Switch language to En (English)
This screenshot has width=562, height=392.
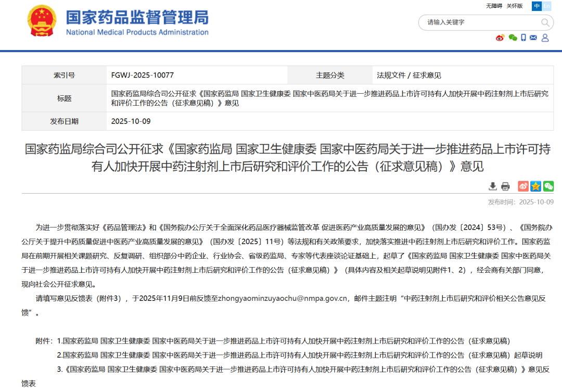(x=546, y=6)
